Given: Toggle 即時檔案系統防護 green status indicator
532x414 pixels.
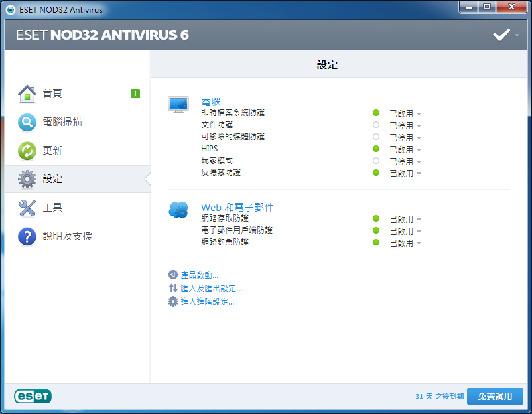Looking at the screenshot, I should (376, 113).
